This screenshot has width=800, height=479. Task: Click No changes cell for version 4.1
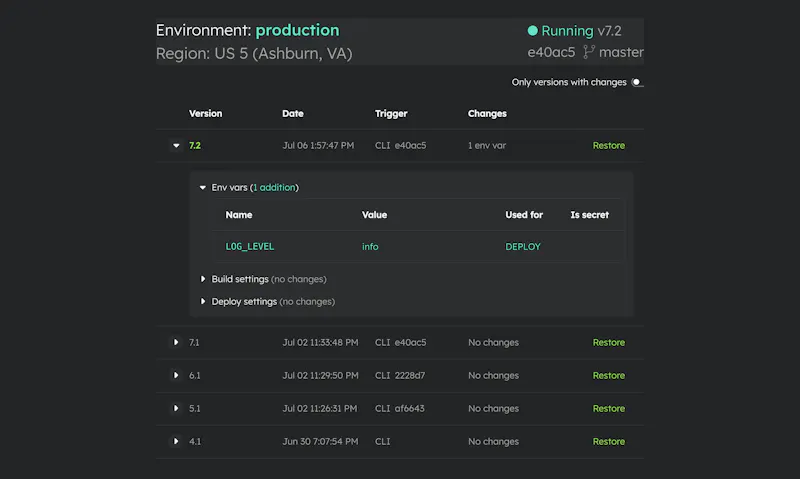click(493, 441)
